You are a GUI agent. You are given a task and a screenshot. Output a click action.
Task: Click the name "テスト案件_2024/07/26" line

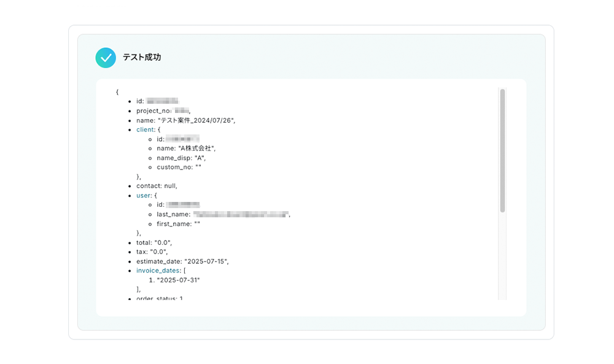pyautogui.click(x=186, y=120)
